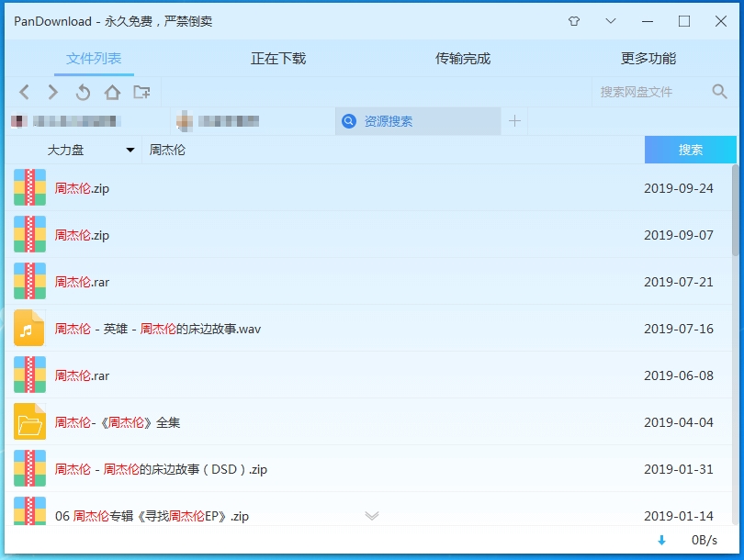This screenshot has width=744, height=560.
Task: Click the date 2019-09-24
Action: pos(679,188)
